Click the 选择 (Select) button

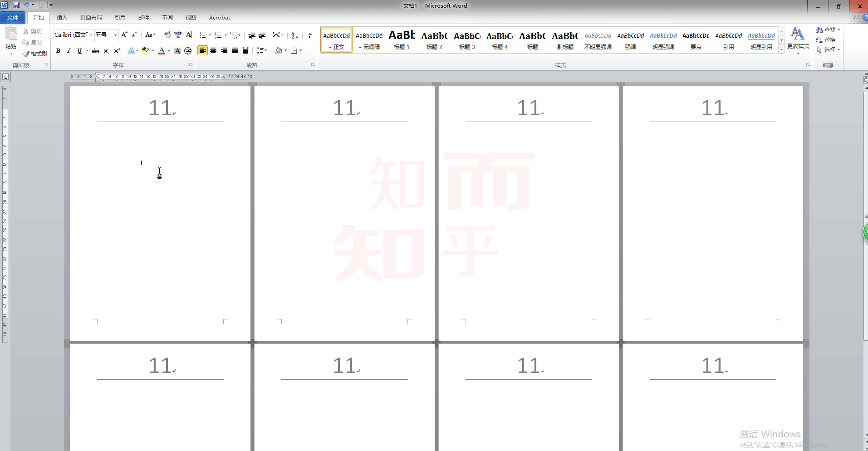point(828,49)
